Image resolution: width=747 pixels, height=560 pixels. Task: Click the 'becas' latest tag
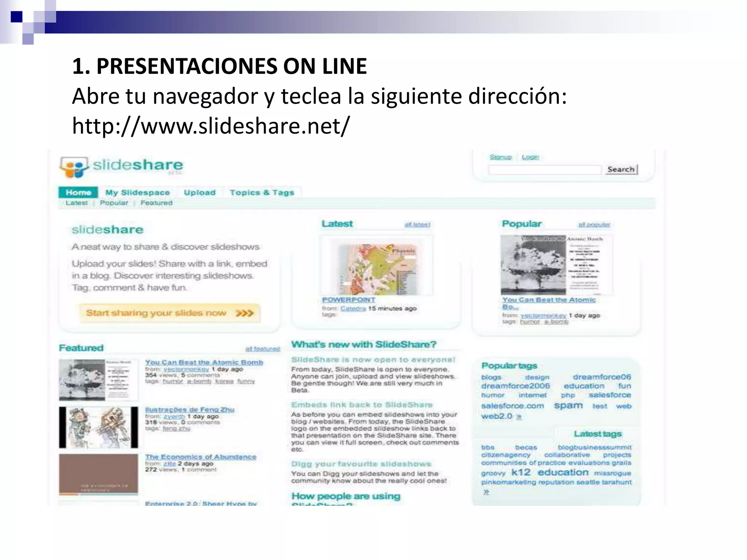[x=526, y=448]
